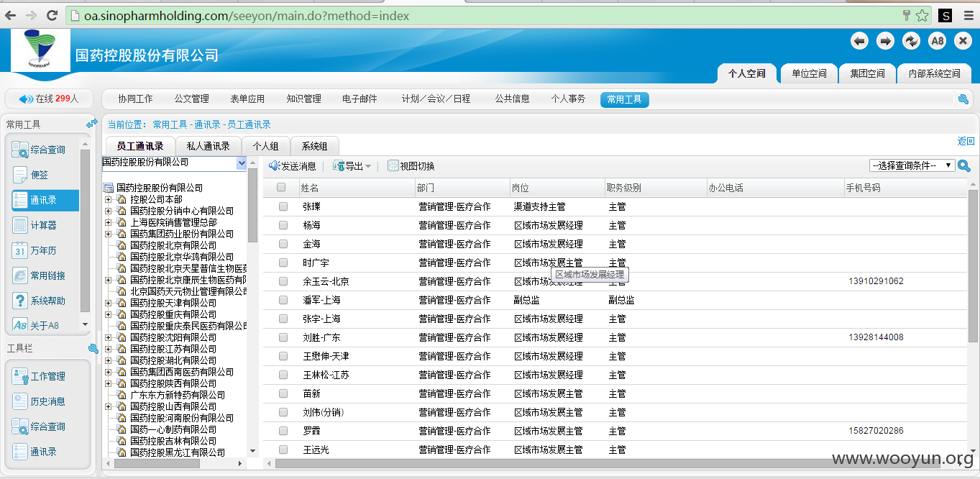Open 协同工作 menu
The image size is (980, 479).
(x=136, y=99)
